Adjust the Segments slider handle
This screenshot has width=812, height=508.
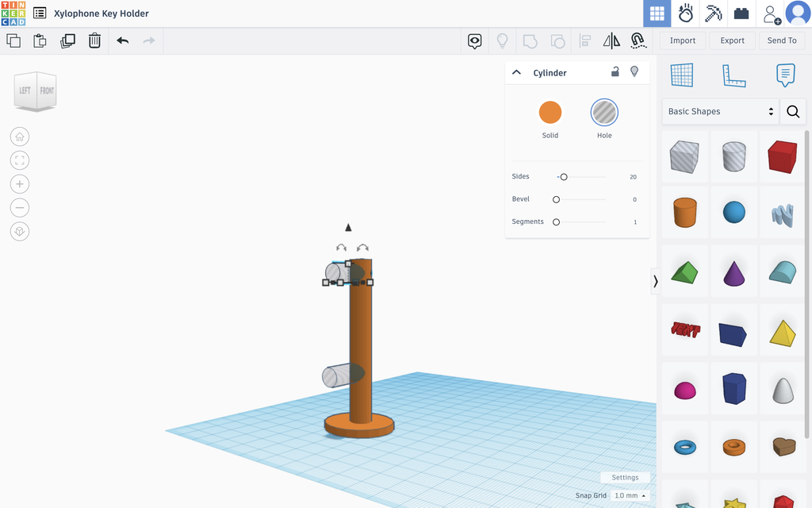click(x=556, y=222)
